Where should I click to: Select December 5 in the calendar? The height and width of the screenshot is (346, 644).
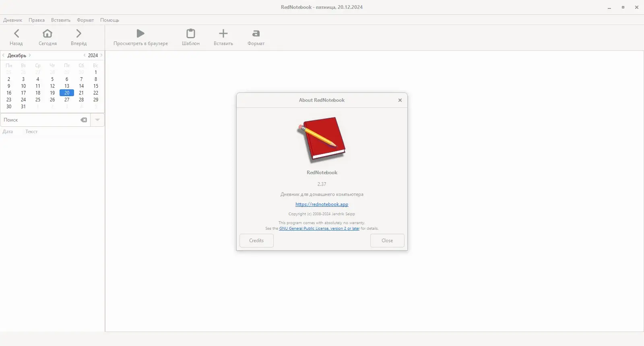coord(52,79)
